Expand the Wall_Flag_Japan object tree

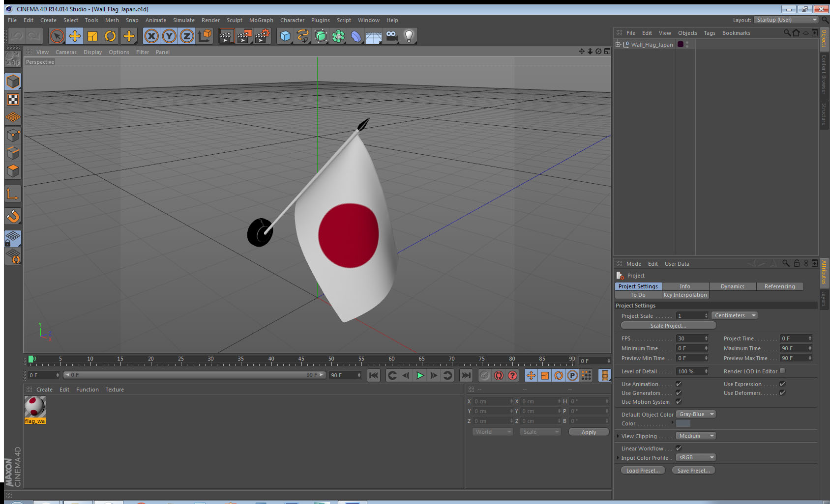[618, 44]
